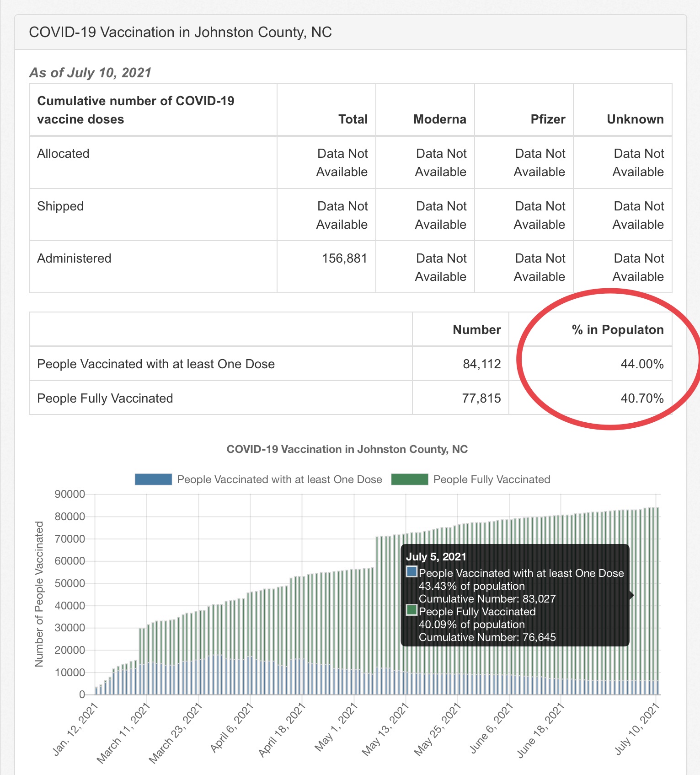Select the 'Unknown' column header
Viewport: 700px width, 775px height.
635,119
